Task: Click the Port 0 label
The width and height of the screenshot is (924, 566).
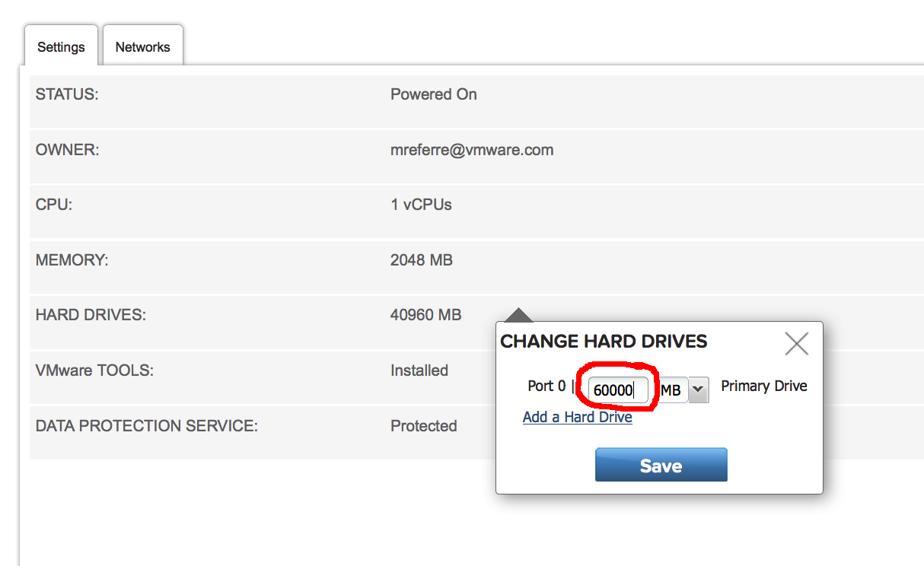Action: pos(546,386)
